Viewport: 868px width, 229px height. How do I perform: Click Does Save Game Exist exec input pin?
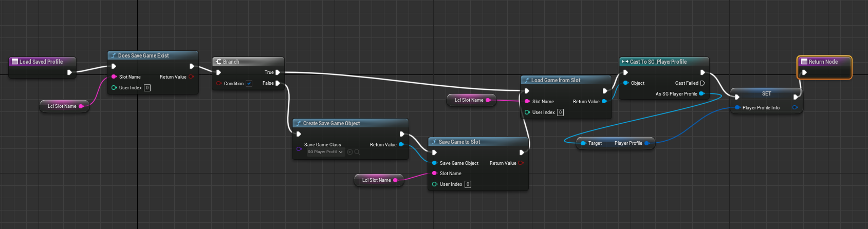[114, 66]
